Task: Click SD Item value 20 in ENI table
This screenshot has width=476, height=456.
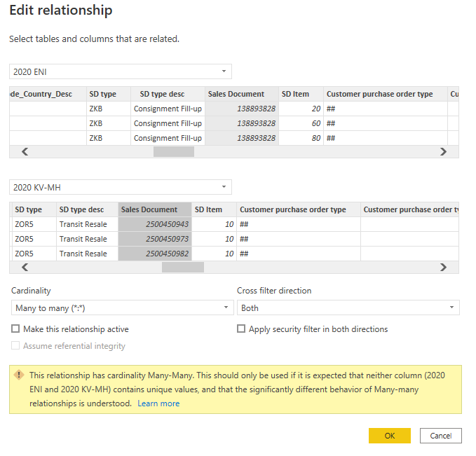Action: [x=301, y=109]
